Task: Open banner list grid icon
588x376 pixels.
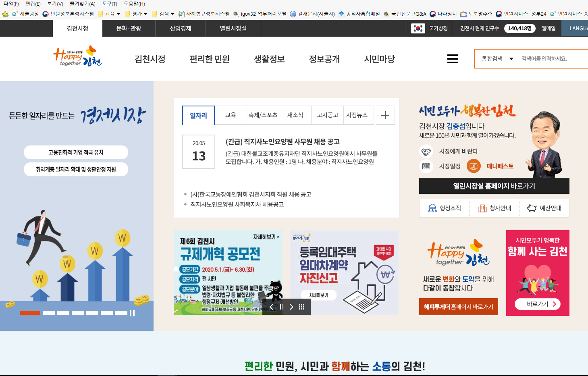Action: [301, 307]
